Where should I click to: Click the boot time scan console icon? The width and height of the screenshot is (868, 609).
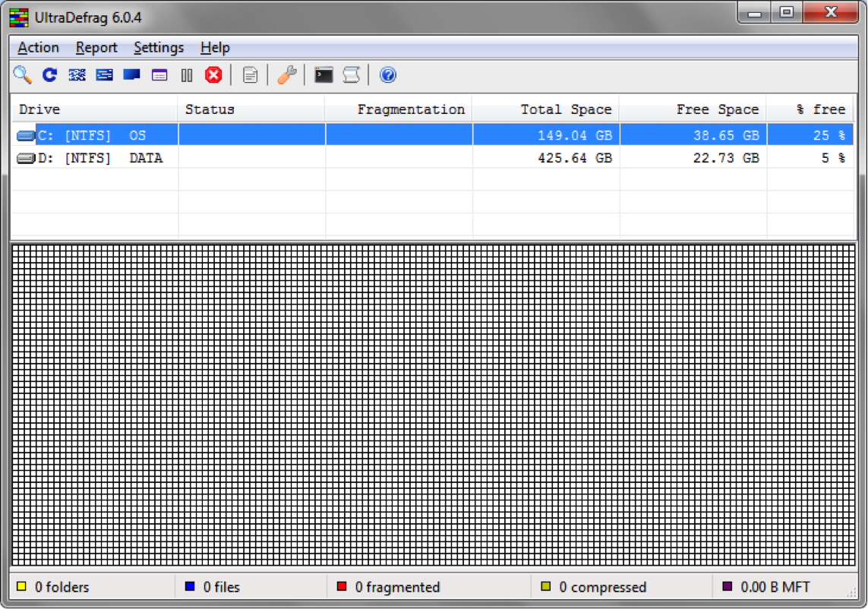(324, 74)
